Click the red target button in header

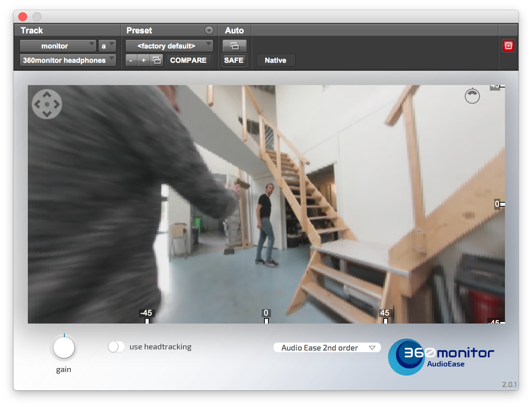(508, 46)
